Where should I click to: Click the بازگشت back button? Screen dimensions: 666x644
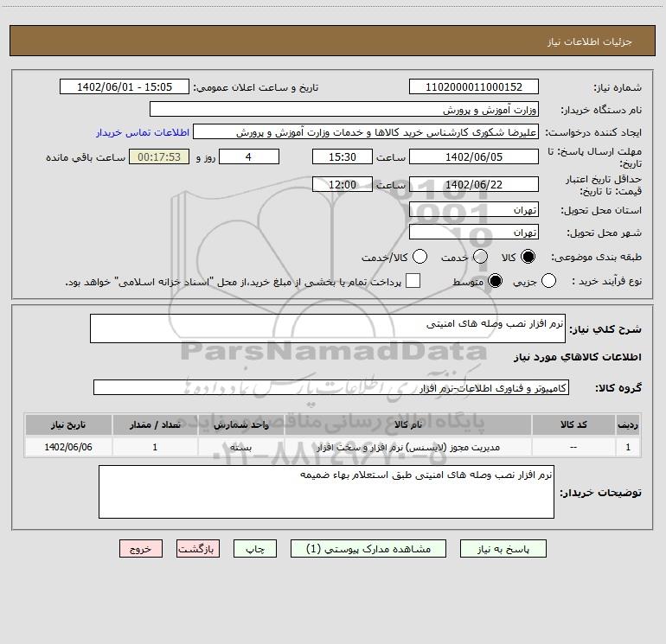(198, 549)
